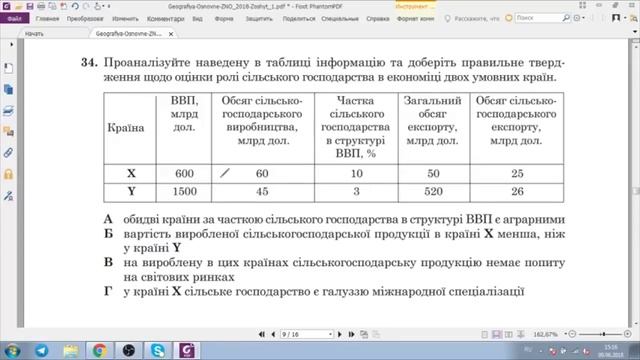The width and height of the screenshot is (640, 360).
Task: Go to the next page arrow
Action: (340, 334)
